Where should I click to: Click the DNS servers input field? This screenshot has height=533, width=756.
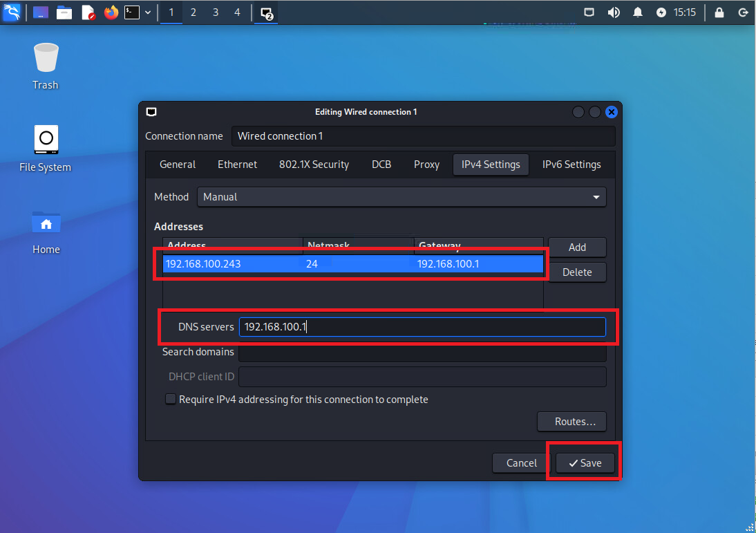[422, 327]
